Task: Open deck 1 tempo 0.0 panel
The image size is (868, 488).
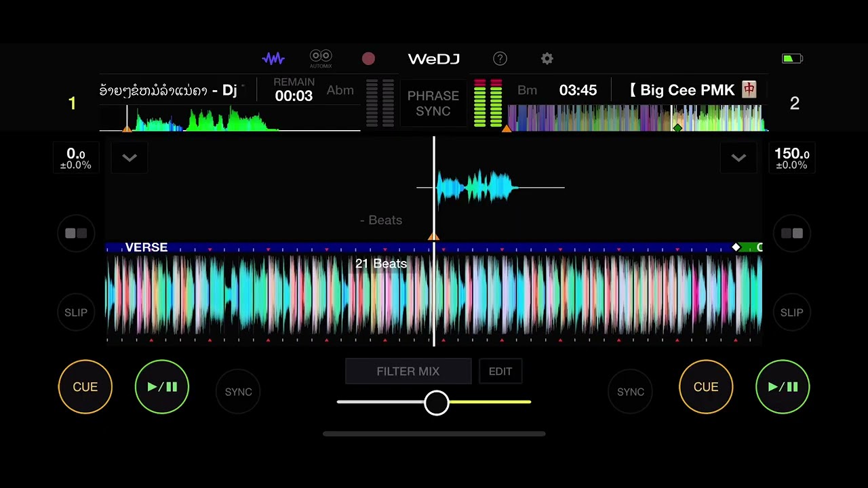Action: click(x=75, y=159)
